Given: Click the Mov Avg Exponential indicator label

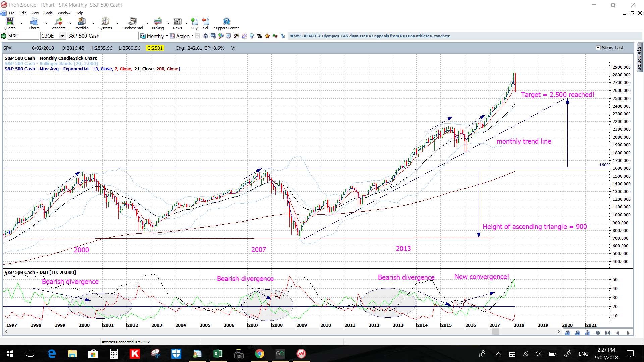Looking at the screenshot, I should pyautogui.click(x=93, y=69).
